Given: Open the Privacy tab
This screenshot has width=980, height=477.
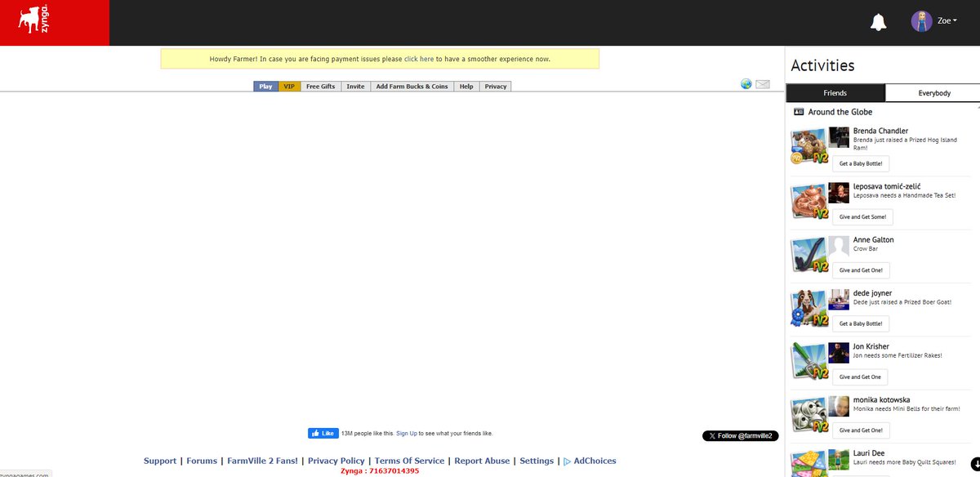Looking at the screenshot, I should [x=496, y=86].
